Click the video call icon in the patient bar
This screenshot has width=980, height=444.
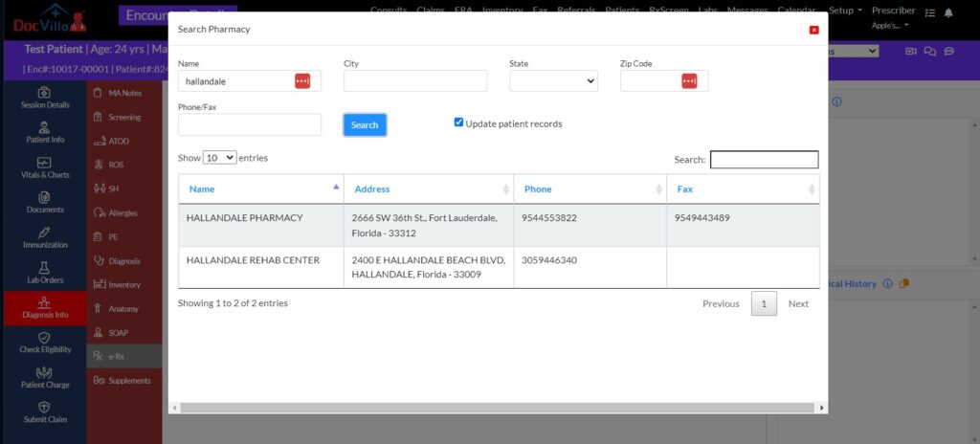click(911, 52)
